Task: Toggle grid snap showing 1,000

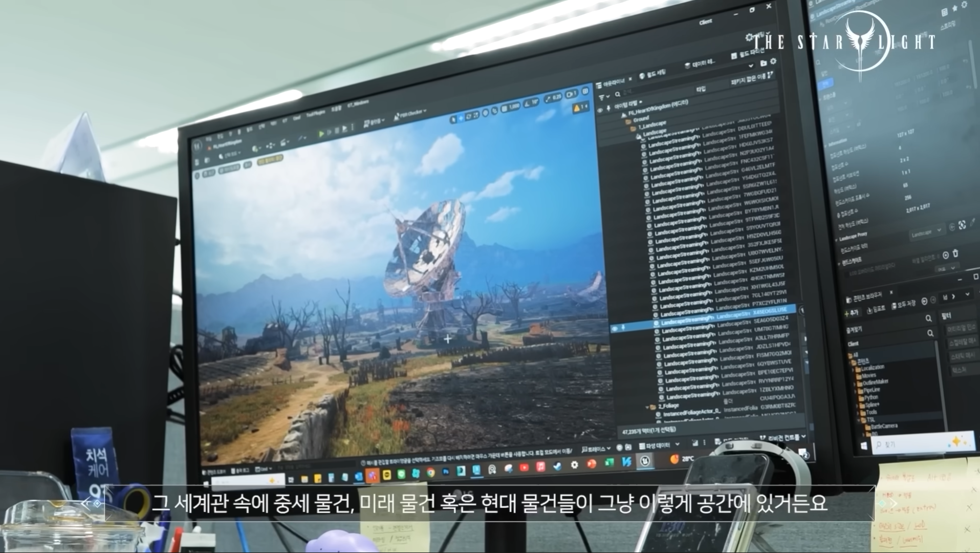Action: click(x=511, y=107)
